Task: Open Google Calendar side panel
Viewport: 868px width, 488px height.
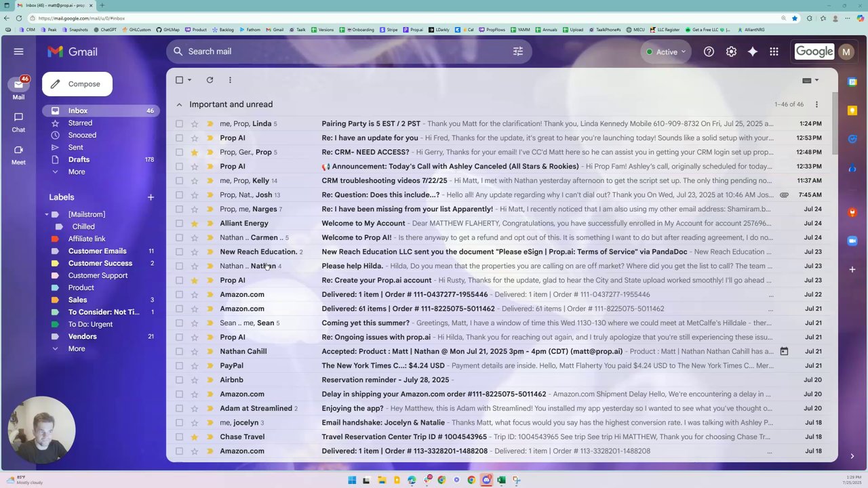Action: [852, 82]
